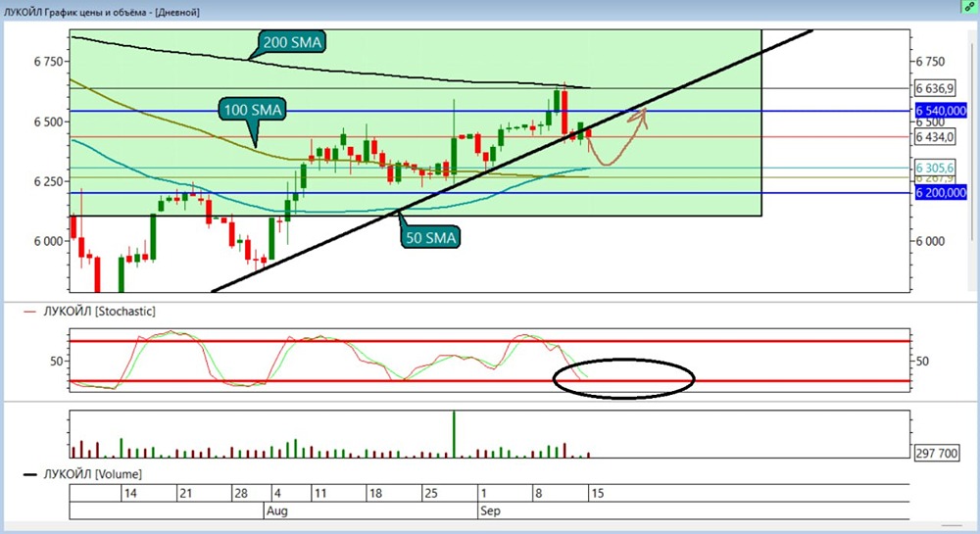This screenshot has height=534, width=980.
Task: Click date 28 on the time axis
Action: [241, 493]
